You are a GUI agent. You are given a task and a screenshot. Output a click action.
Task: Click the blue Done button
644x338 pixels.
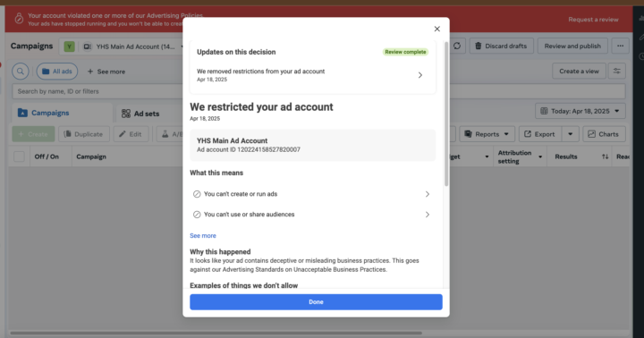click(x=316, y=302)
